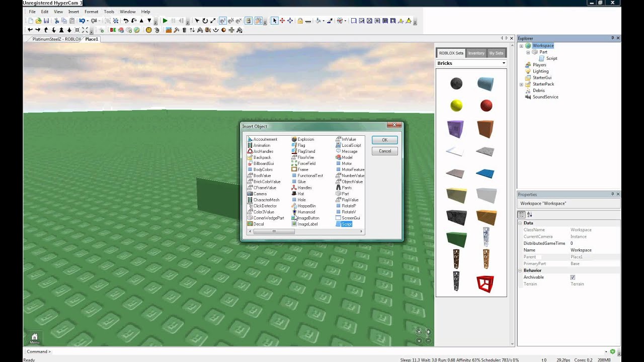The width and height of the screenshot is (644, 362).
Task: Select the purple cube brick
Action: click(x=455, y=129)
